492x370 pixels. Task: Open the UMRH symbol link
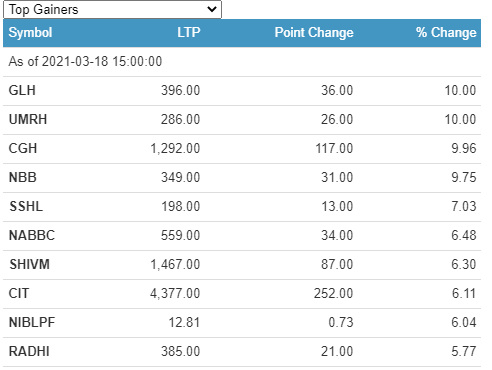click(x=28, y=119)
